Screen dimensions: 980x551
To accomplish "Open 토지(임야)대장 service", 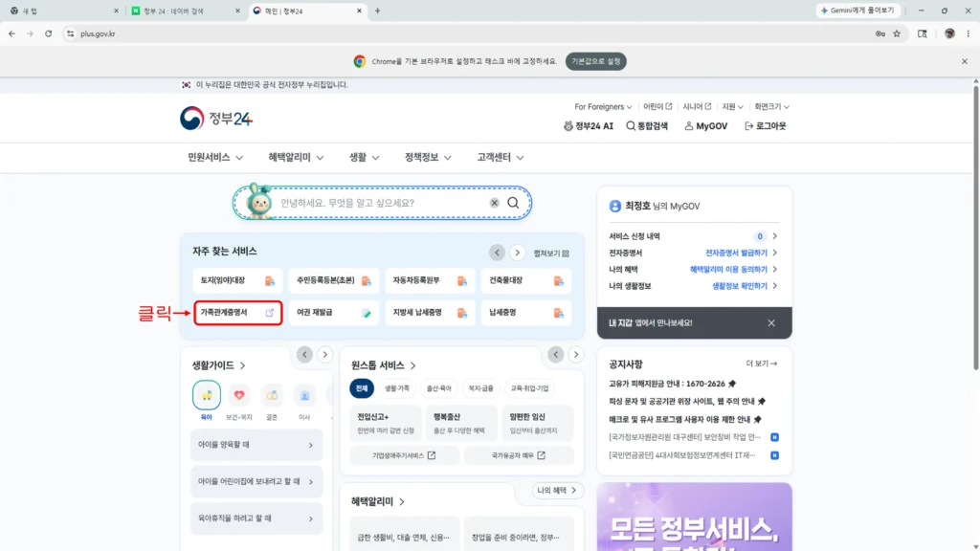I will click(237, 280).
